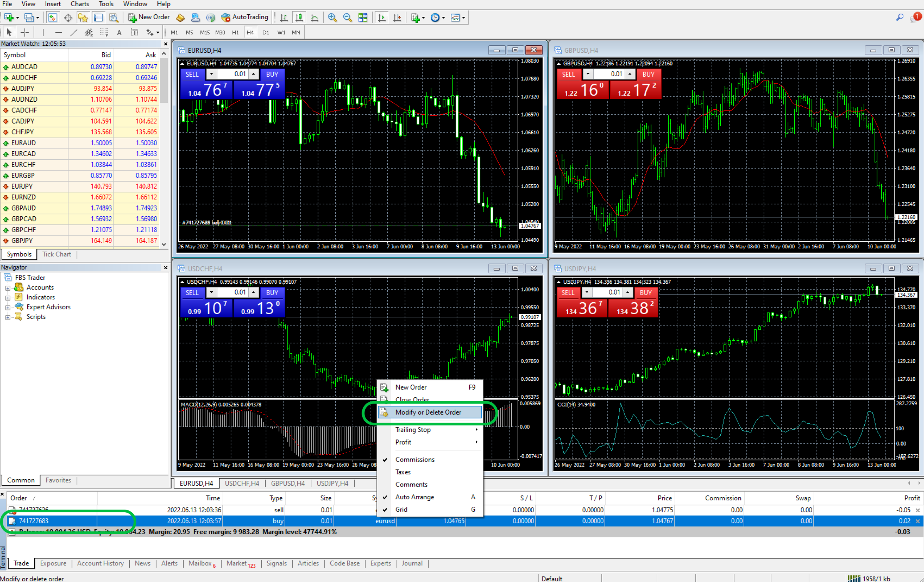Draw a vertical line tool
Viewport: 924px width, 582px height.
43,32
